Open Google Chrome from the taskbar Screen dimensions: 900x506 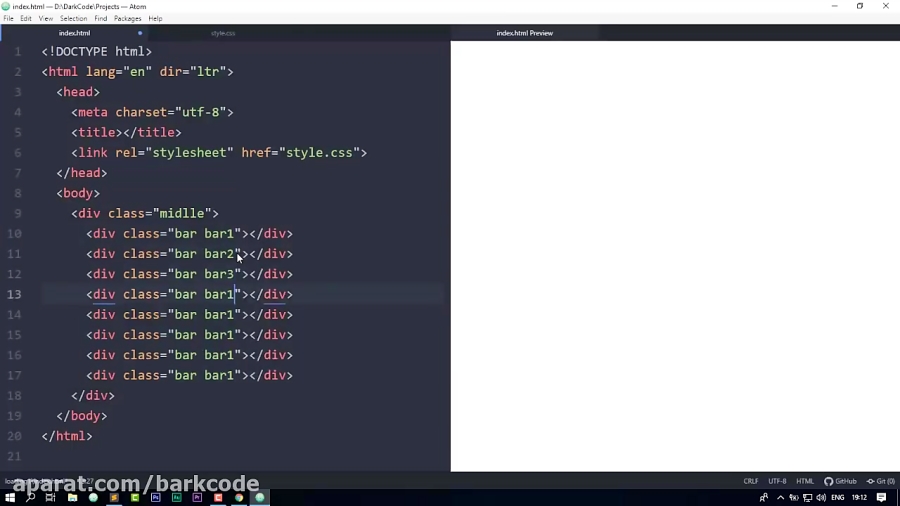239,497
